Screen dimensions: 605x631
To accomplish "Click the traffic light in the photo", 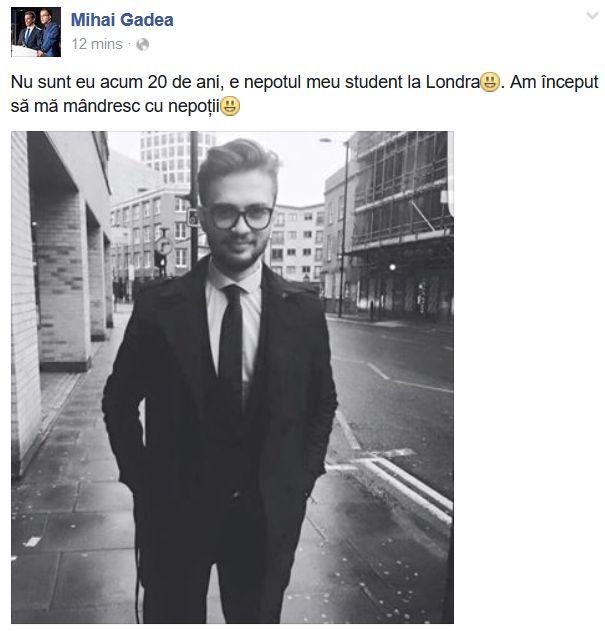I will [x=160, y=262].
